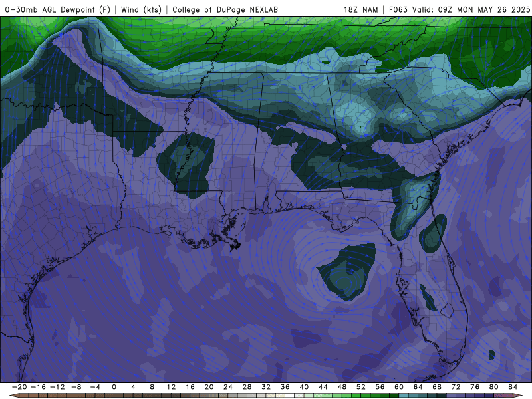Click the '60' legend scale label
This screenshot has width=532, height=399.
tap(399, 387)
